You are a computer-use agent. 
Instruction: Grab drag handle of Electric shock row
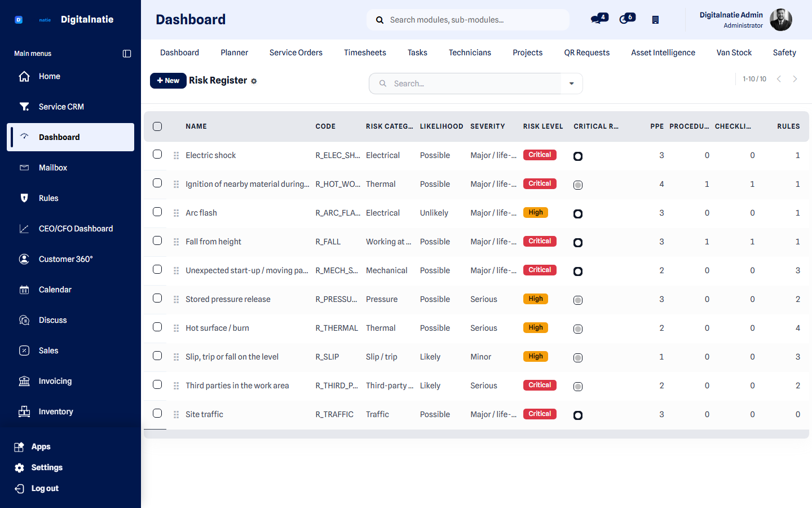[x=176, y=155]
